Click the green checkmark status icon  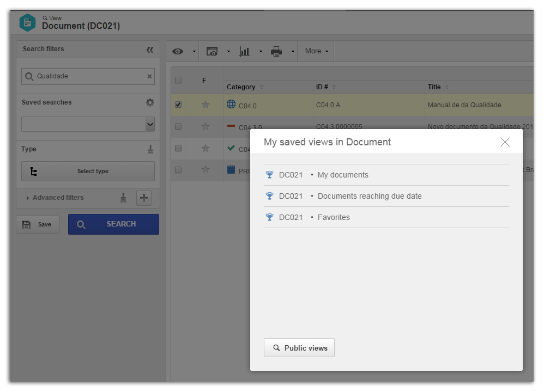click(231, 148)
